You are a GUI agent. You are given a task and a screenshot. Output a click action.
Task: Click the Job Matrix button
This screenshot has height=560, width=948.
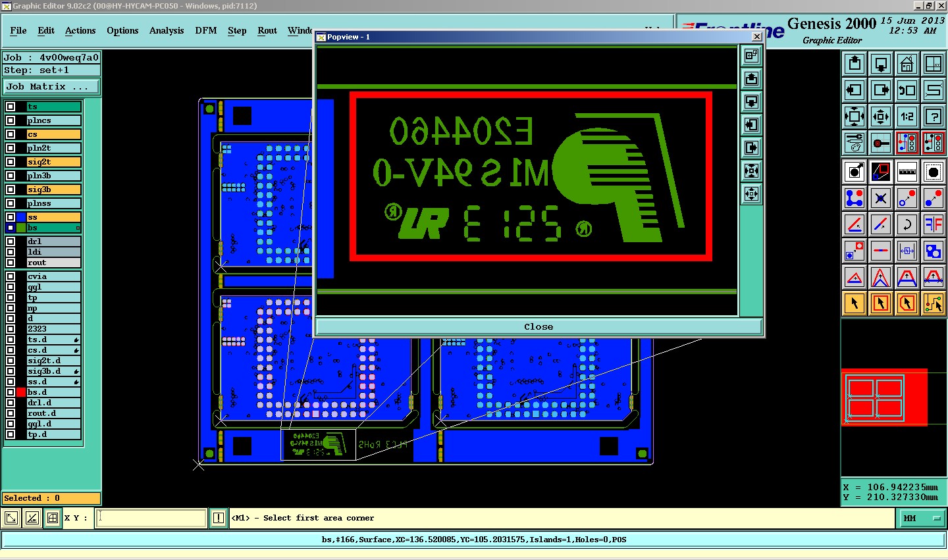point(51,87)
